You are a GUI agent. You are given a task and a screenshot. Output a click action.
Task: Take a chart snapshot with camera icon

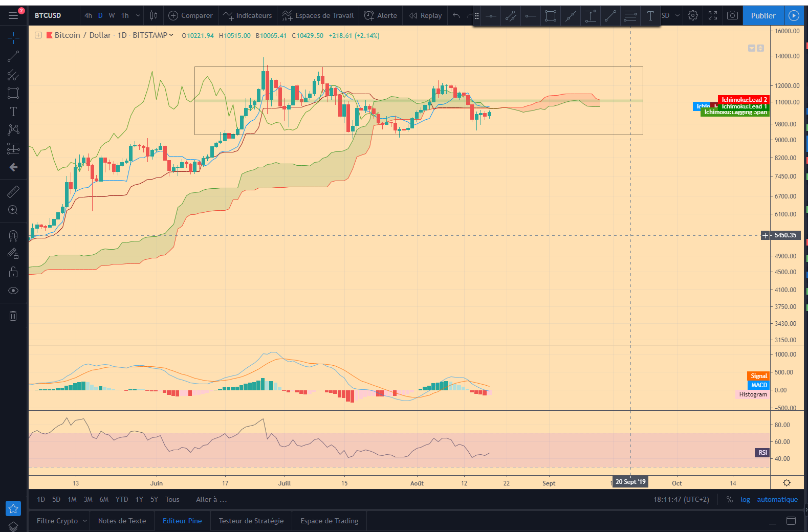tap(732, 15)
